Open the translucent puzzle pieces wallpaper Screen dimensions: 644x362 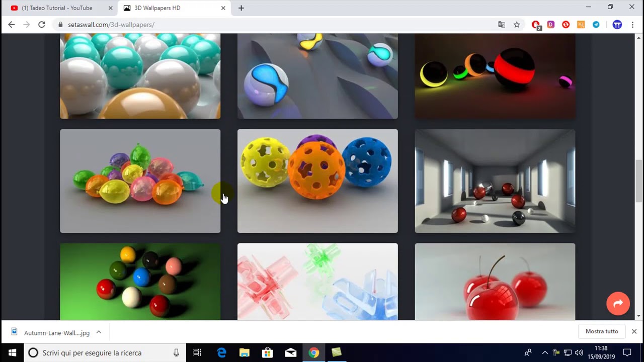click(x=317, y=282)
